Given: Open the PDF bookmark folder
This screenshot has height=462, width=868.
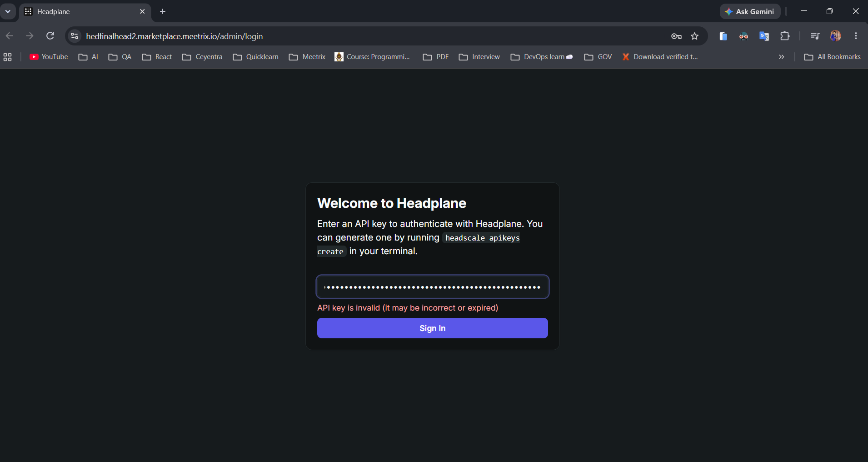Looking at the screenshot, I should click(436, 57).
